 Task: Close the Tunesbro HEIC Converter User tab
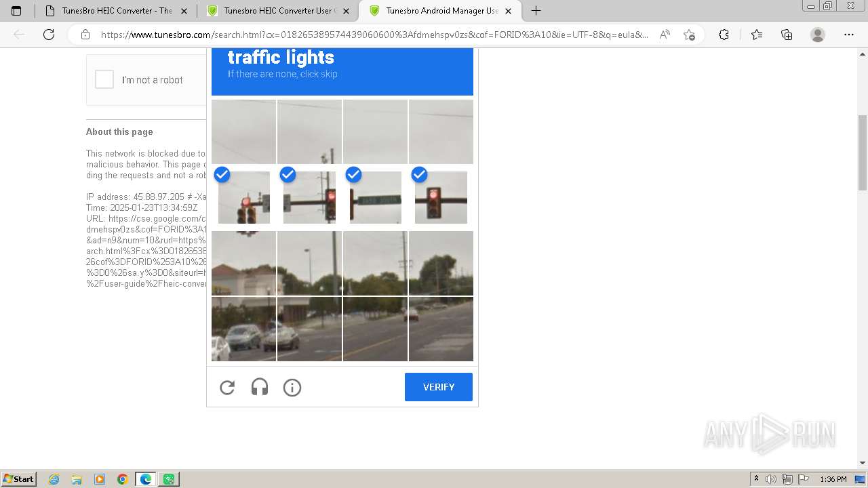click(x=346, y=11)
